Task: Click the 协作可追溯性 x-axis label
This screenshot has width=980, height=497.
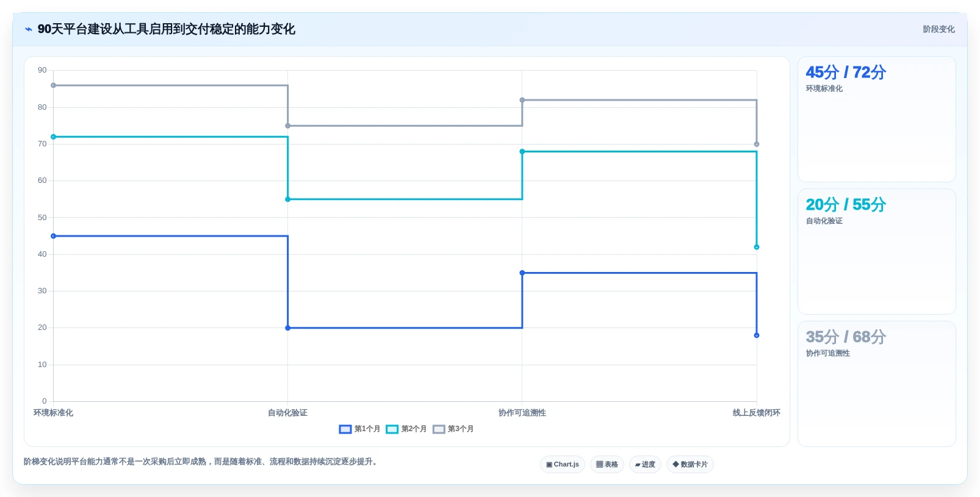Action: pos(522,413)
